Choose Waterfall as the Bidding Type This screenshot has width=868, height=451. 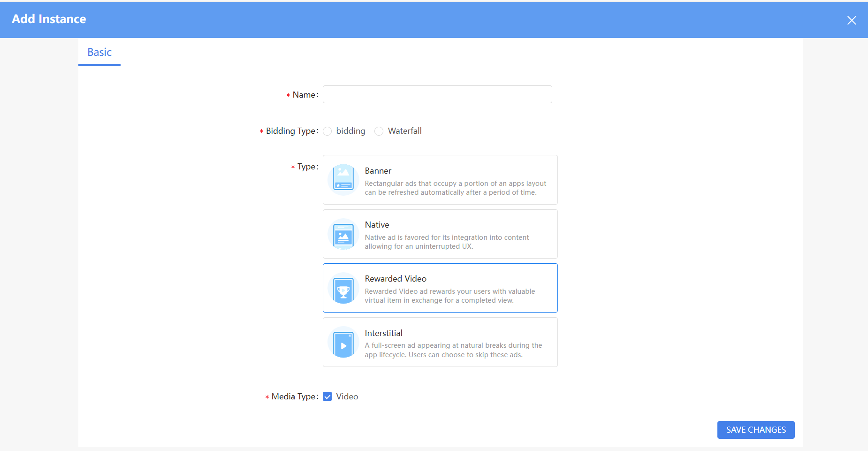pos(379,131)
